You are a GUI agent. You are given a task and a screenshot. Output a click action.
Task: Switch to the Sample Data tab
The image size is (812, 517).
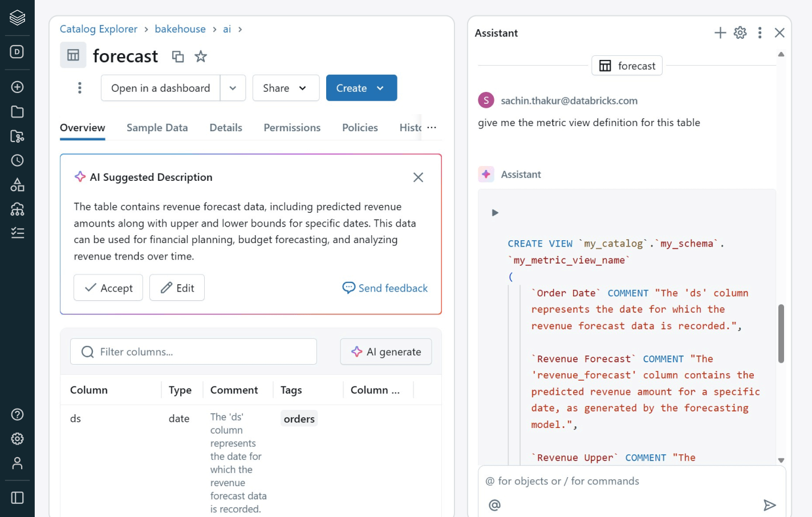pyautogui.click(x=157, y=128)
